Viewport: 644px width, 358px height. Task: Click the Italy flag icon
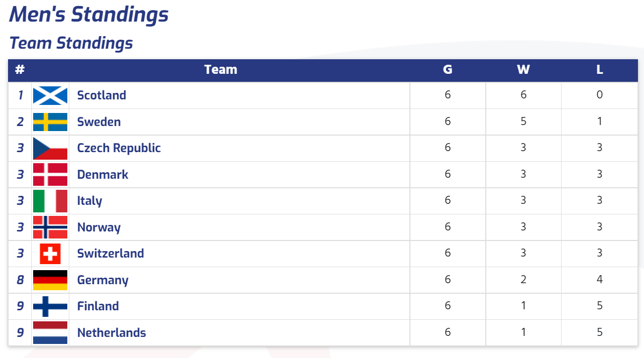(x=50, y=201)
